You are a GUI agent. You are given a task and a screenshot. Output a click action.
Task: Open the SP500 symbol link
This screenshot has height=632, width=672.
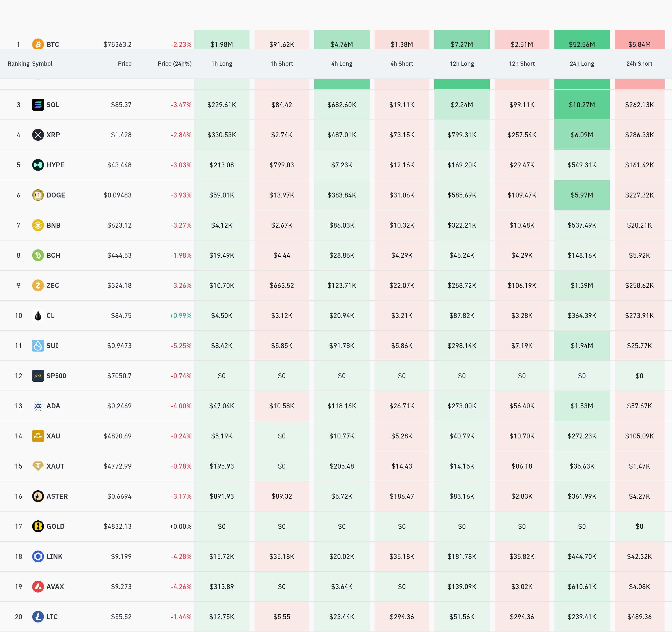pos(56,375)
